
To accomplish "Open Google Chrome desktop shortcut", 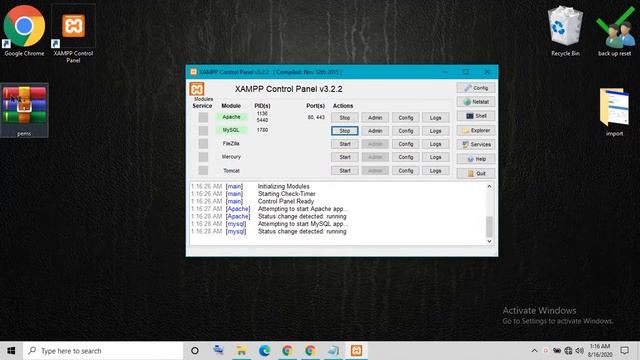I will click(24, 31).
